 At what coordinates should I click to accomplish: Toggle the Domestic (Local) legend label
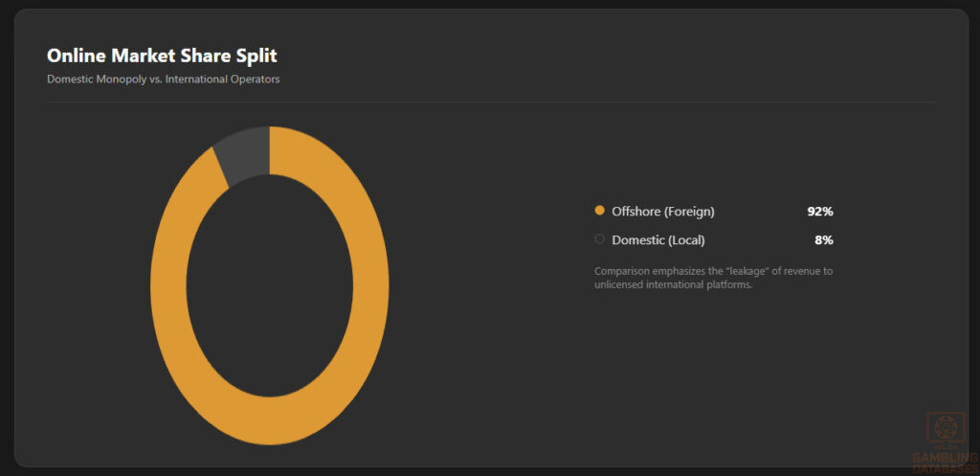[658, 239]
